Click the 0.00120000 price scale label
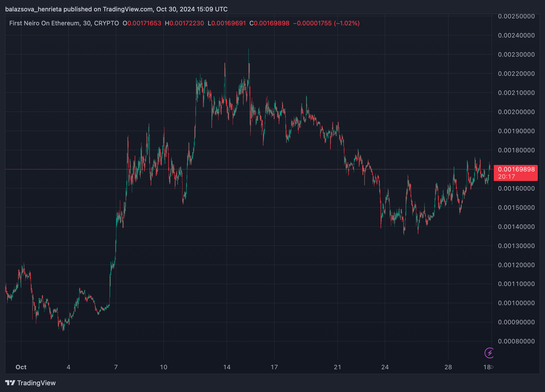 516,265
